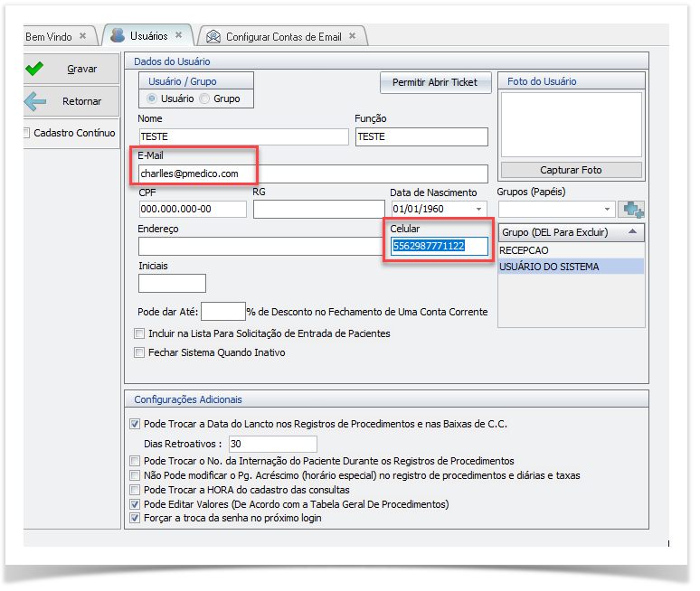Click the add group plus icon
This screenshot has height=591, width=700.
[x=633, y=209]
